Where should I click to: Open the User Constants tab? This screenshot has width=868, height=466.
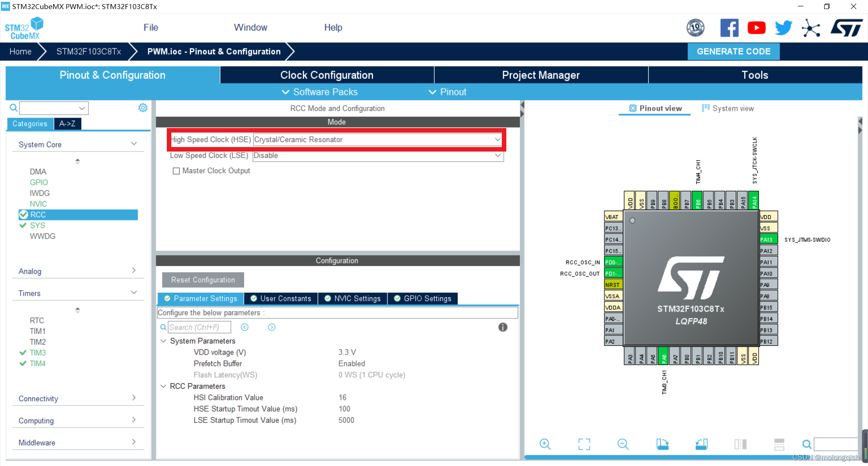click(281, 299)
